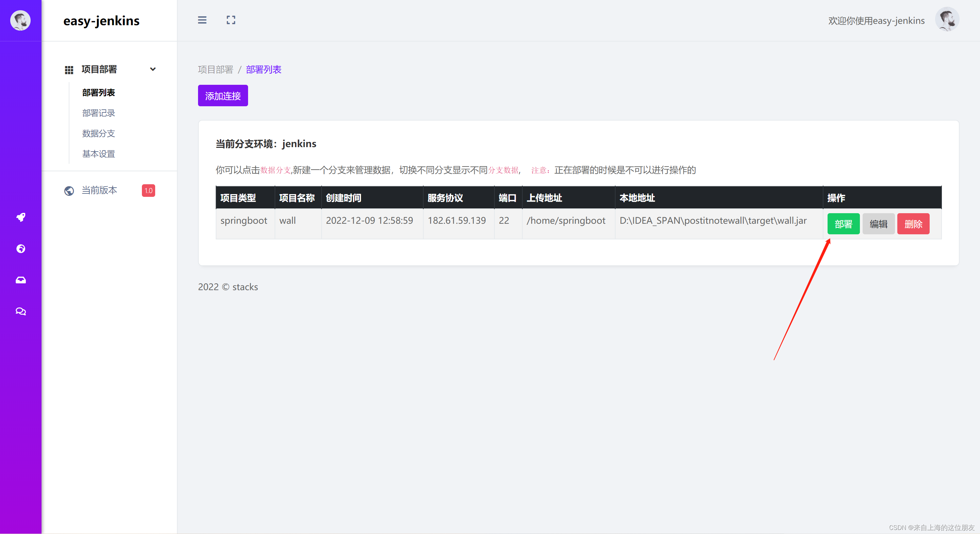Screen dimensions: 980x534
Task: Click the pink 分支数据 text in hint
Action: (503, 170)
